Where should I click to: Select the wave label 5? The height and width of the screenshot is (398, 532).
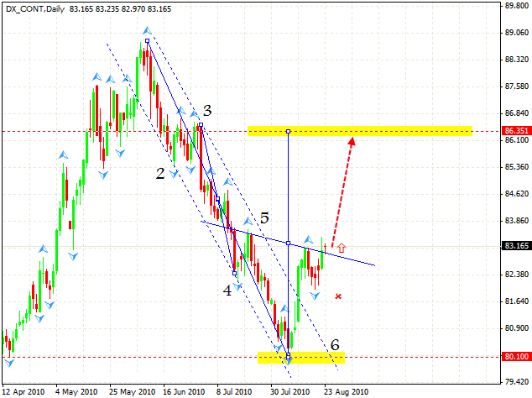(x=264, y=218)
